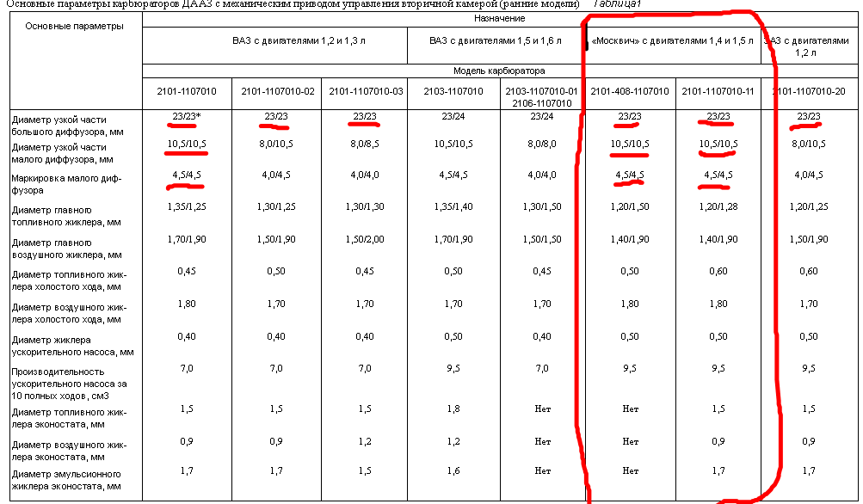Select main fuel jet value '1,35/1,40'
863x504 pixels.
pyautogui.click(x=453, y=206)
